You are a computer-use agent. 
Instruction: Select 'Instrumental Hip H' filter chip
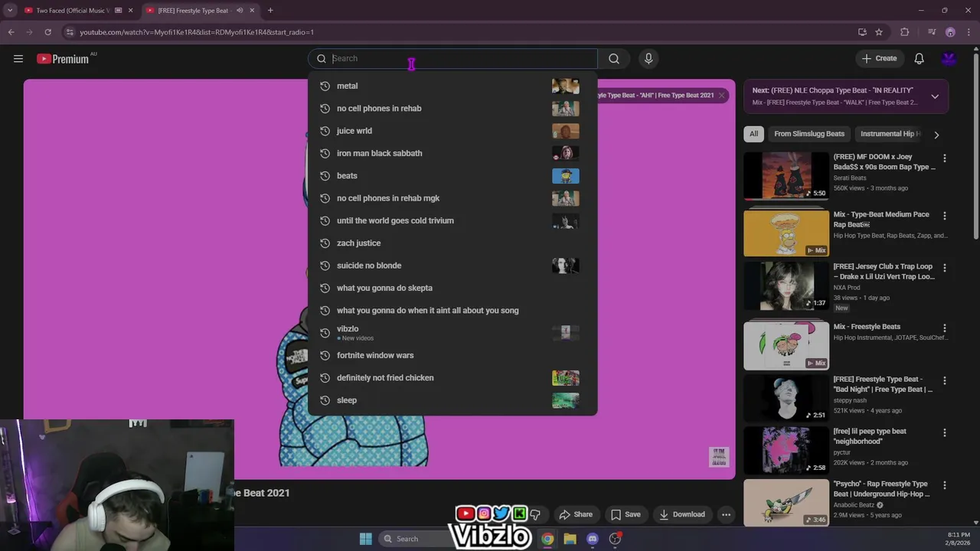pos(889,134)
